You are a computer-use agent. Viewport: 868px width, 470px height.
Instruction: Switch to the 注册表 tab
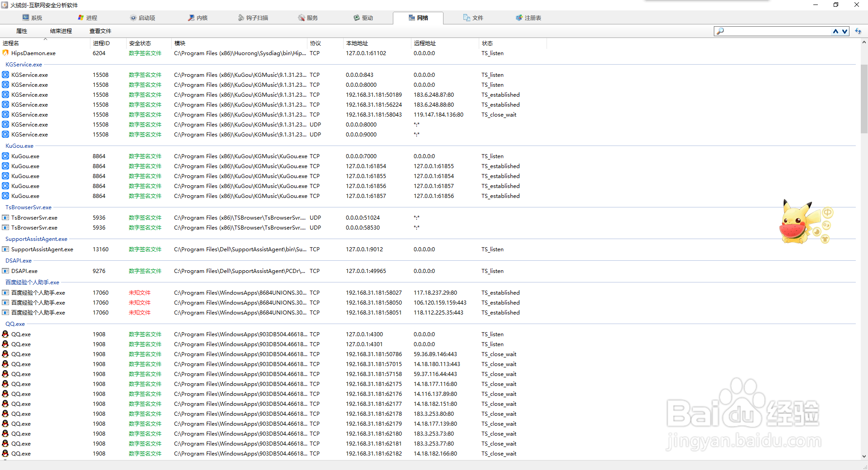[x=528, y=18]
